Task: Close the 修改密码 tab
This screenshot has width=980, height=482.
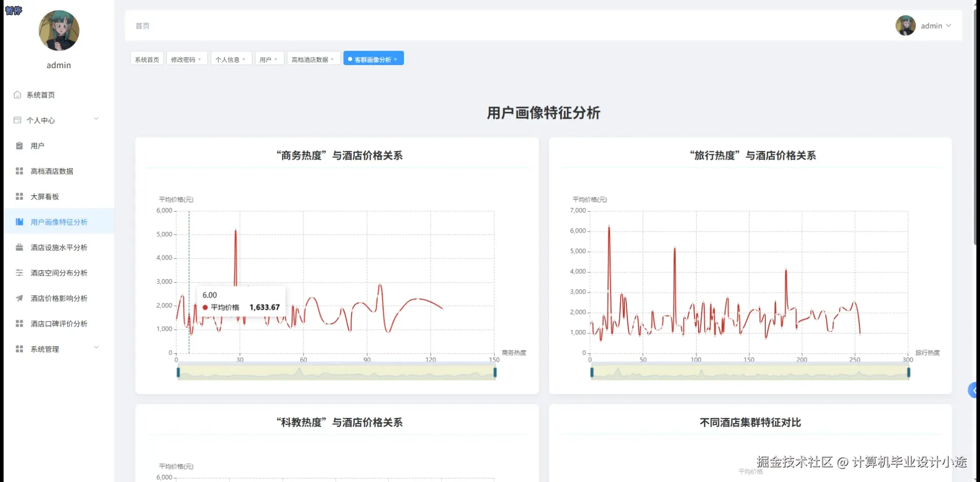Action: [x=200, y=58]
